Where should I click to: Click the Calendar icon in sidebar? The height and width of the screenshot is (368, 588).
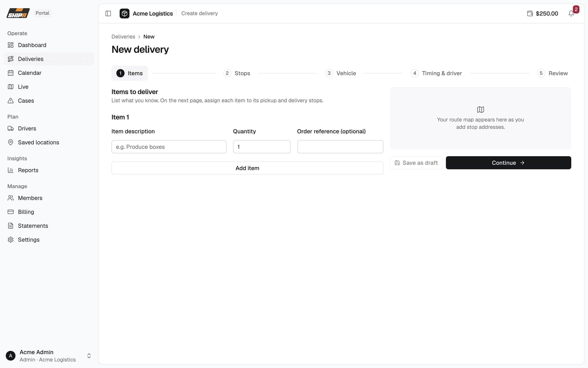click(10, 73)
